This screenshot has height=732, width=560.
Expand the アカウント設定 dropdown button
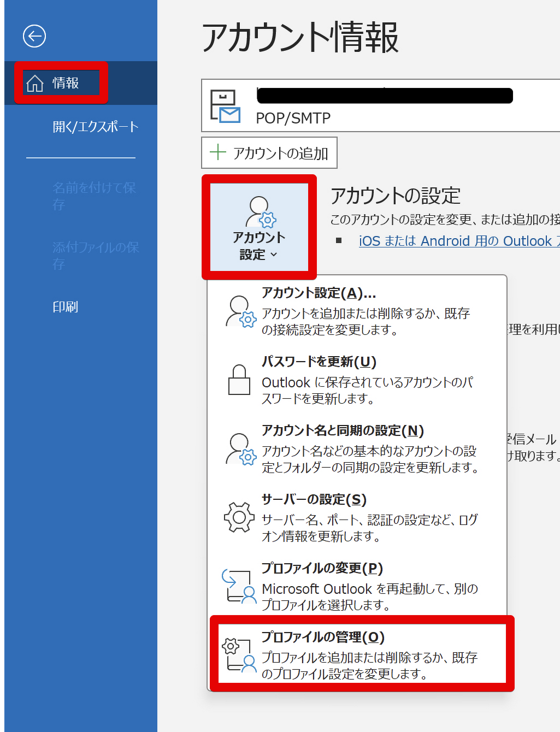point(259,227)
